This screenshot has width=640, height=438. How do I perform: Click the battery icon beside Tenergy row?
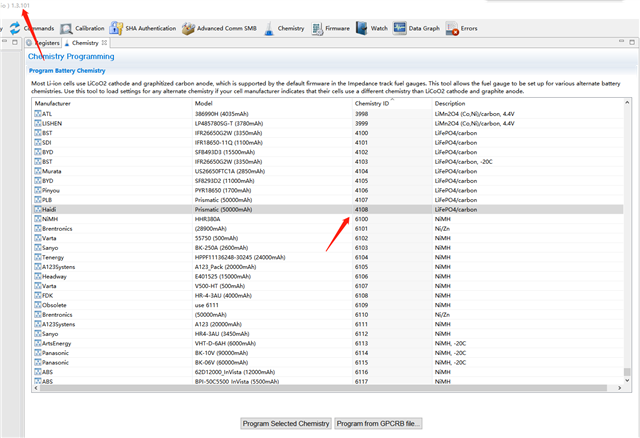click(x=38, y=257)
